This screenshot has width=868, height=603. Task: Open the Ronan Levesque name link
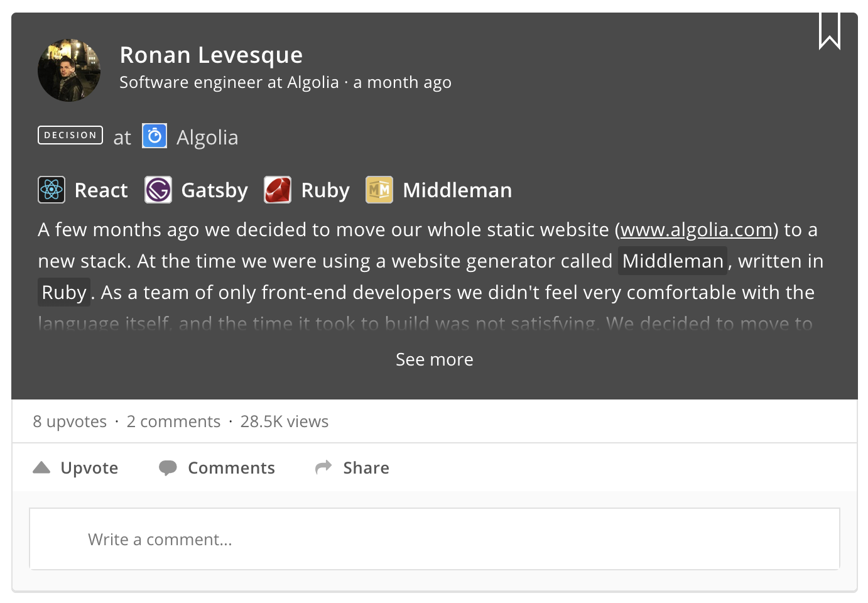(211, 55)
